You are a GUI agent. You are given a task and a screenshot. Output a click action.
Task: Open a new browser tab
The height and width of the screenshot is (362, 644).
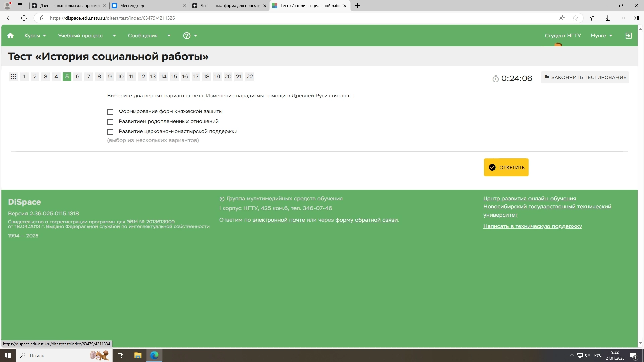pos(358,6)
